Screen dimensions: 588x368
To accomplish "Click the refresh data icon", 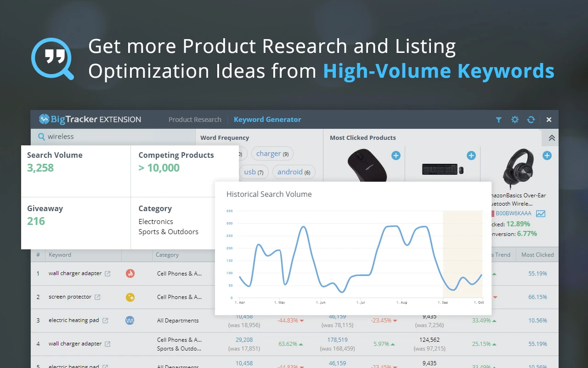I will tap(531, 120).
